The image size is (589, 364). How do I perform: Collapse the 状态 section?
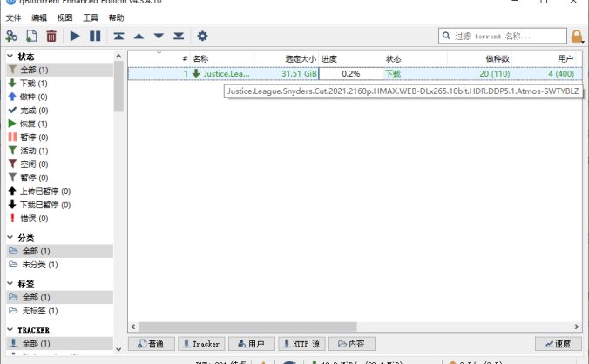(x=10, y=57)
